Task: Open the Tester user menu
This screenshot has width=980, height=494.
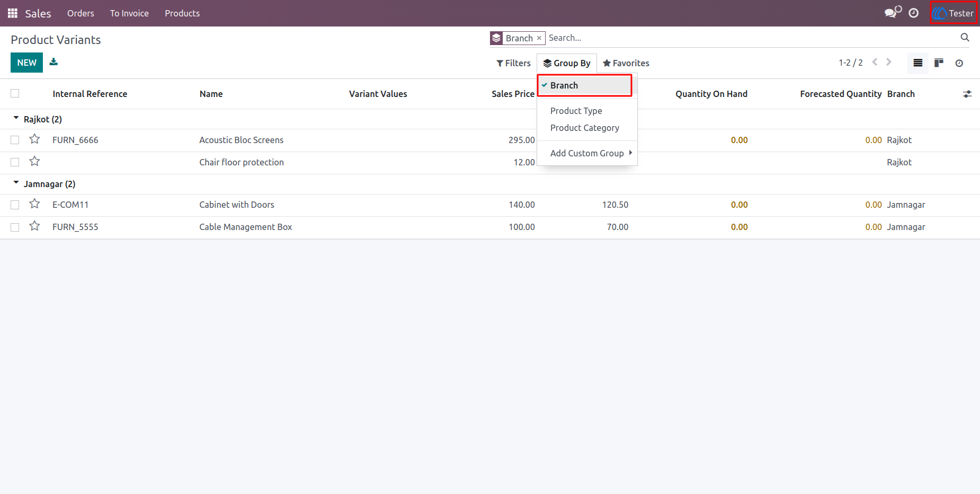Action: tap(954, 13)
